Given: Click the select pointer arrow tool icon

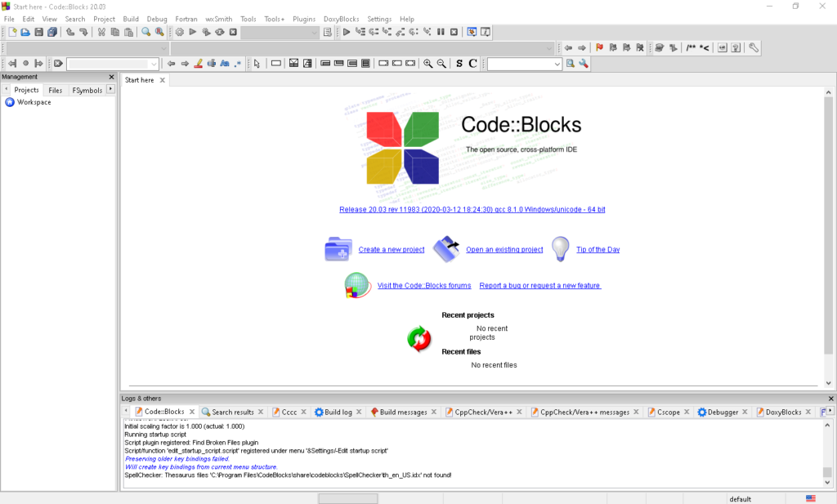Looking at the screenshot, I should (x=257, y=64).
